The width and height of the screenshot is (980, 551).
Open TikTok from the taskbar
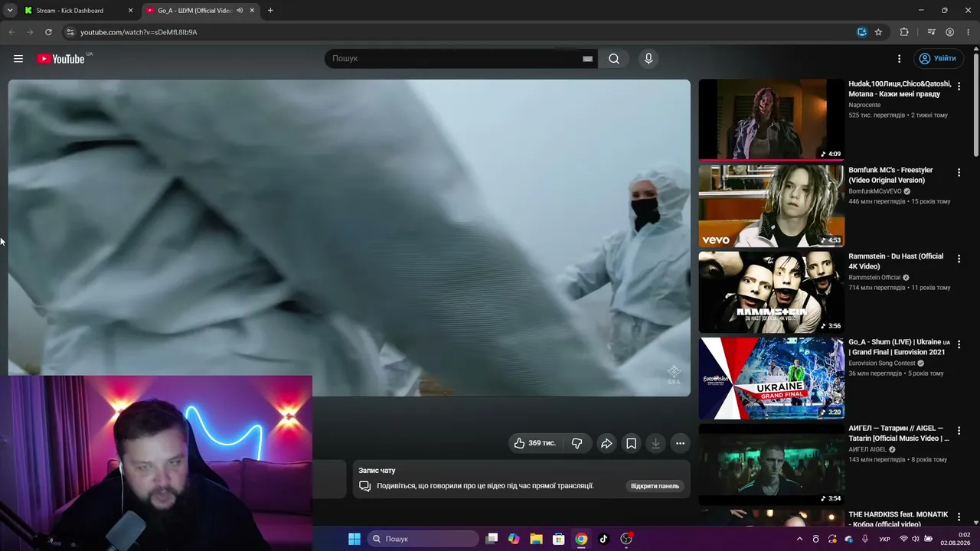tap(603, 539)
